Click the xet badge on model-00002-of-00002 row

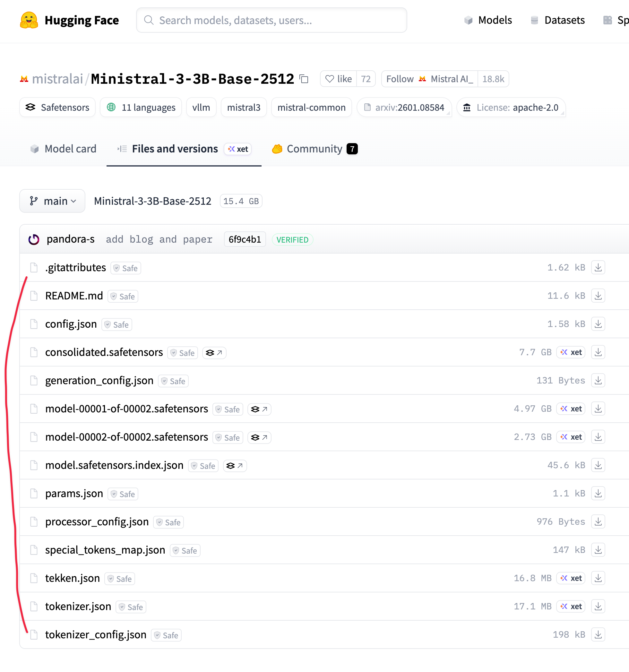point(571,437)
